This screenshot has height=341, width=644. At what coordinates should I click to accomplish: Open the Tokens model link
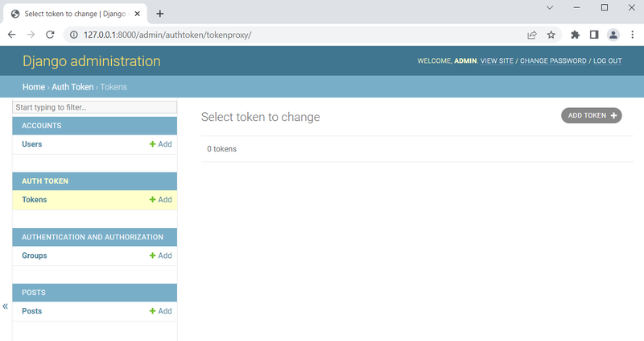coord(35,199)
